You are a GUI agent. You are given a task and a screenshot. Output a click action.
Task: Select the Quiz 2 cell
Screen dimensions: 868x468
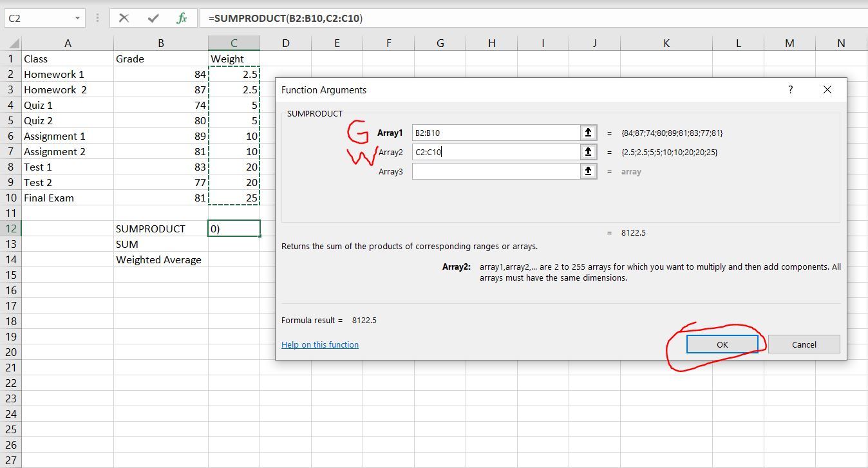coord(68,120)
